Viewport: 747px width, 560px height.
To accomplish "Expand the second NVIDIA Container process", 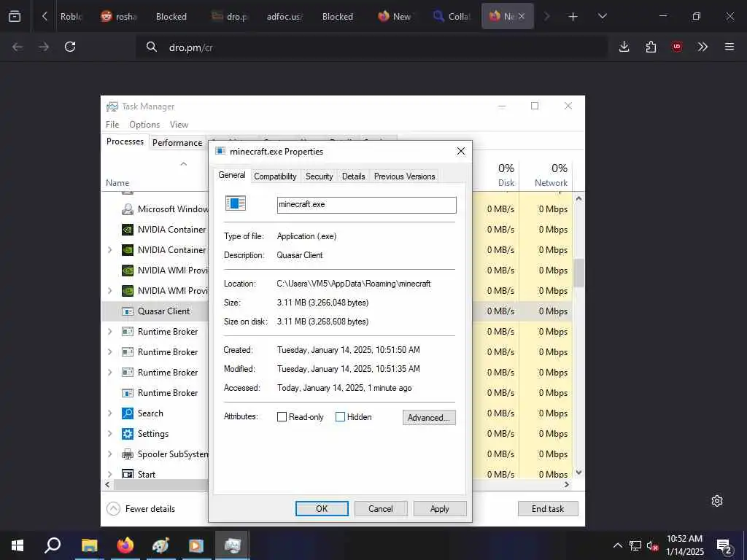I will 110,250.
